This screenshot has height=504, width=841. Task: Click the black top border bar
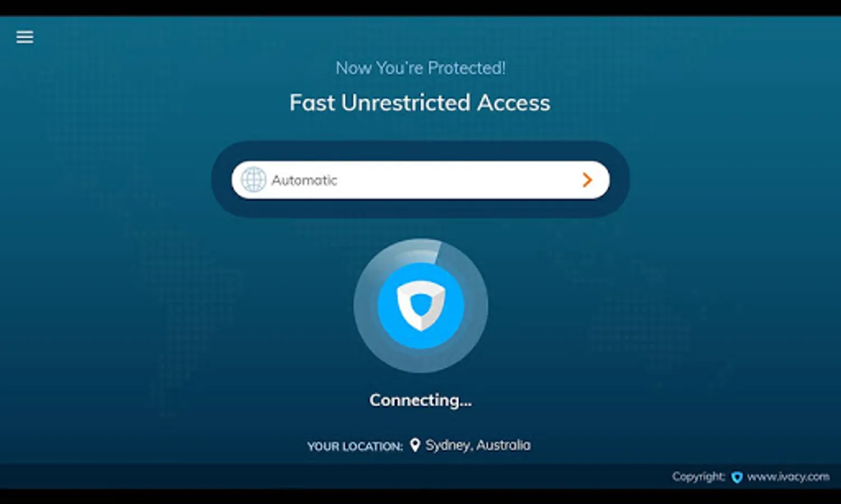pyautogui.click(x=420, y=8)
